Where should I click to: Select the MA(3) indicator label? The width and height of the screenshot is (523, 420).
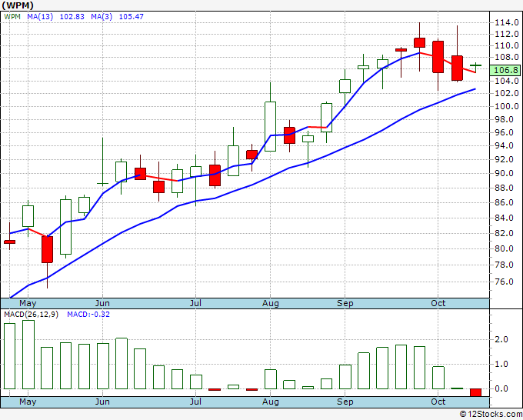102,16
